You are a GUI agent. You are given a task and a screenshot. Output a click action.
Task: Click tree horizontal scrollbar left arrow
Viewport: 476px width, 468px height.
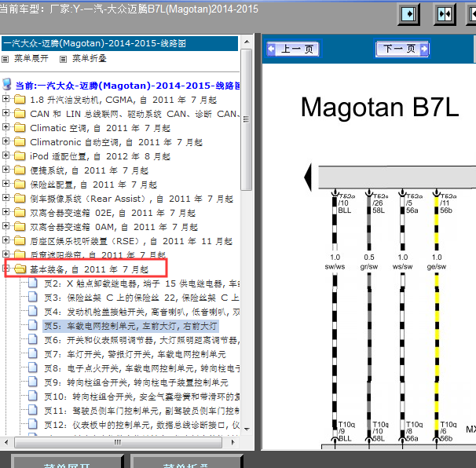pos(7,442)
